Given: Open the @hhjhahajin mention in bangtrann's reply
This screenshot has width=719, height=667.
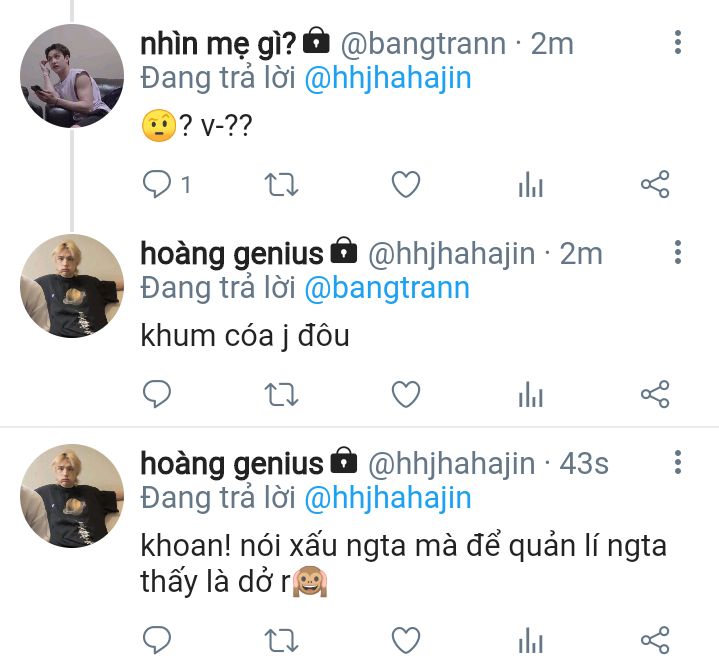Looking at the screenshot, I should 388,78.
